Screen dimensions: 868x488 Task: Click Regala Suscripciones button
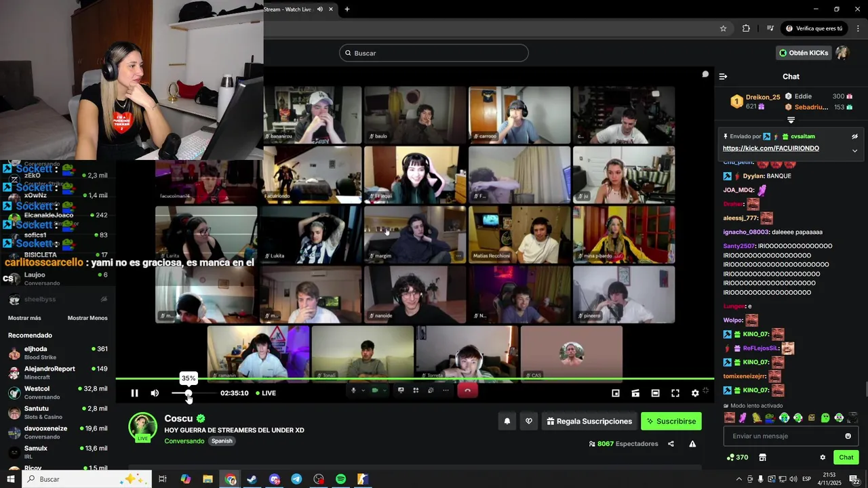(x=589, y=422)
